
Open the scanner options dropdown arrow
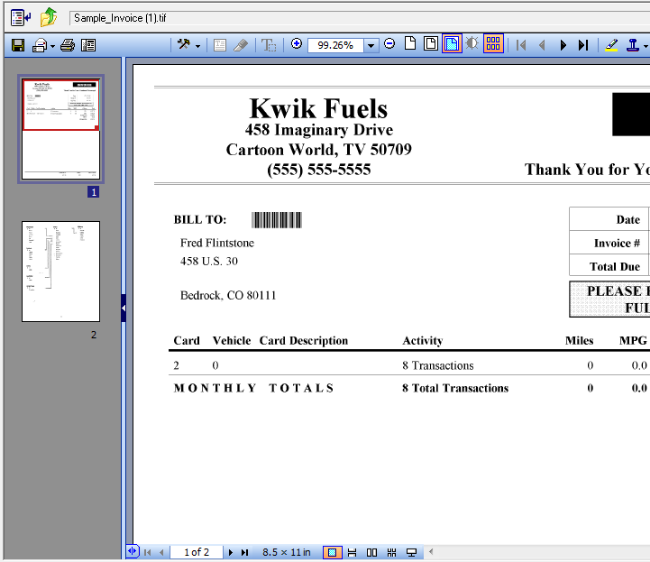click(x=53, y=46)
